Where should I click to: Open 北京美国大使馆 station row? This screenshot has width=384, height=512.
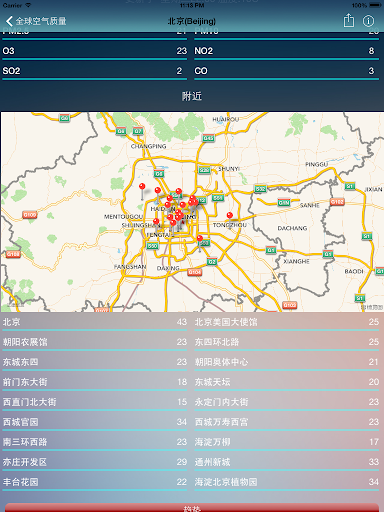pos(287,322)
